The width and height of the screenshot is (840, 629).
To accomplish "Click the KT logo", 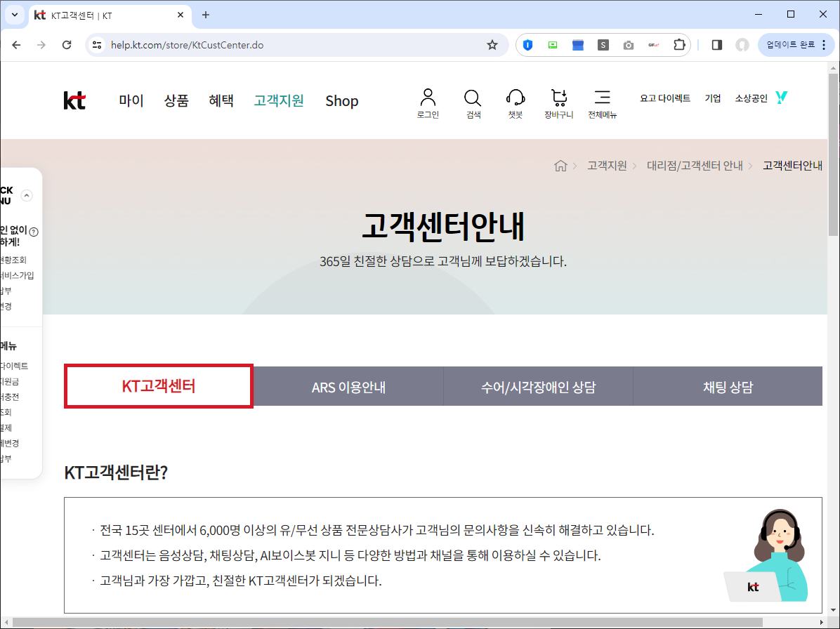I will 74,100.
